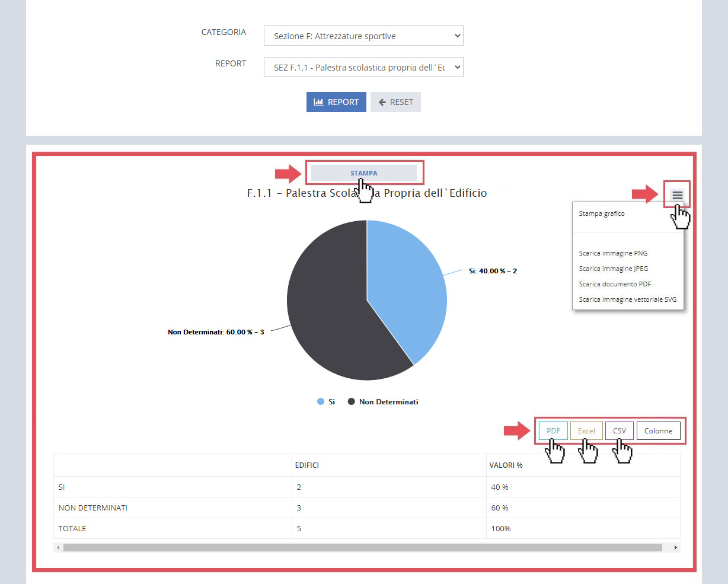Choose Scarica immagine PNG option
Screen dimensions: 728x584
[x=613, y=253]
